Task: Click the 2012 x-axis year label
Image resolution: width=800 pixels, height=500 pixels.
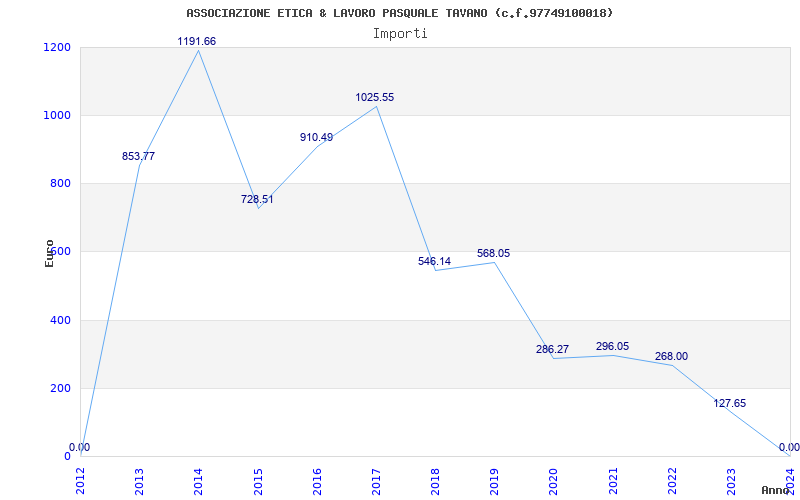Action: pos(80,481)
